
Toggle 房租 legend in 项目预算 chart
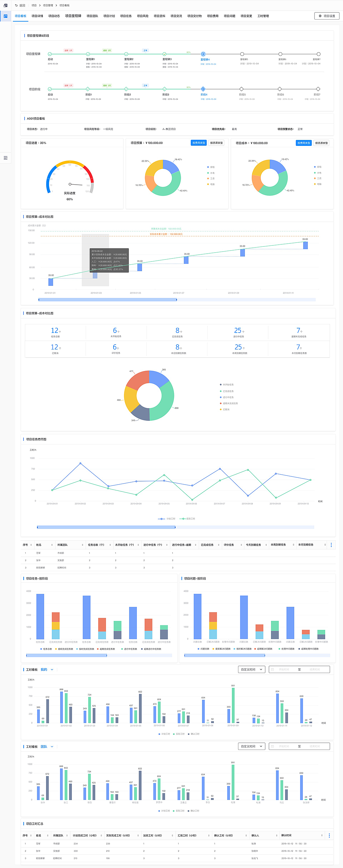211,167
